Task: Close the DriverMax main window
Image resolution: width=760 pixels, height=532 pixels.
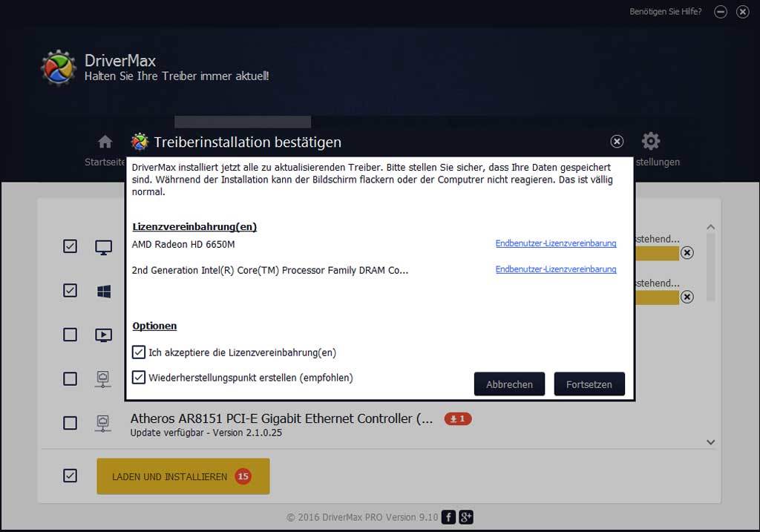Action: [742, 12]
